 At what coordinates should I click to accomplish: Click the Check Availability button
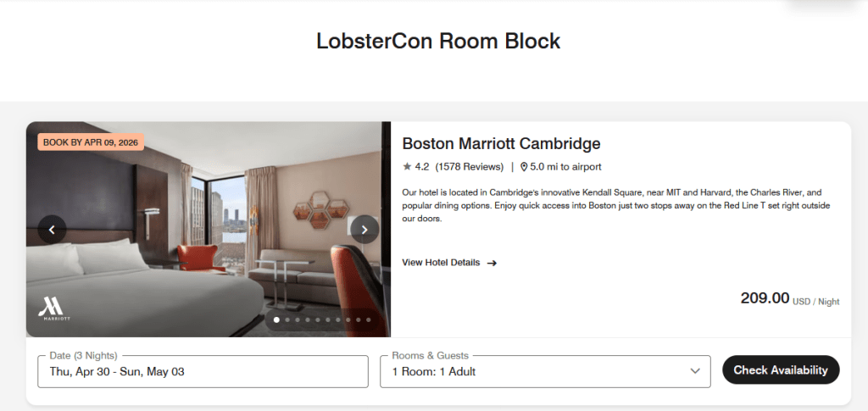click(781, 370)
